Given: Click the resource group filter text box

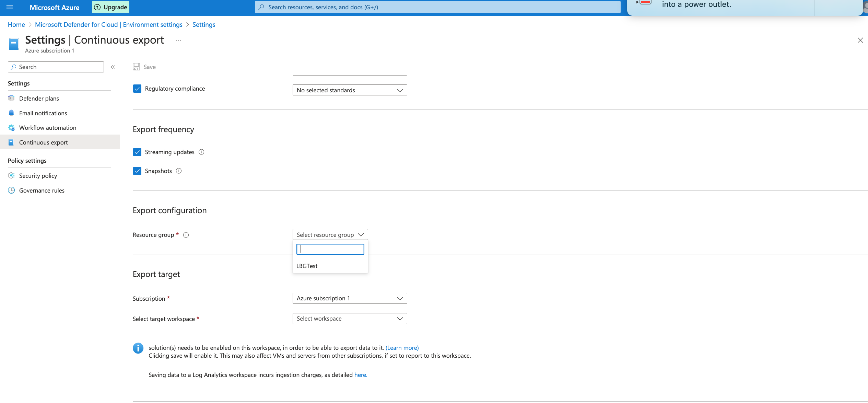Looking at the screenshot, I should pos(330,249).
